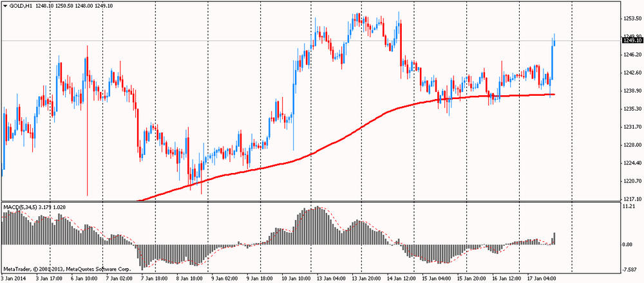The image size is (644, 283).
Task: Click the 9 Jan 18:00 time label
Action: (259, 278)
